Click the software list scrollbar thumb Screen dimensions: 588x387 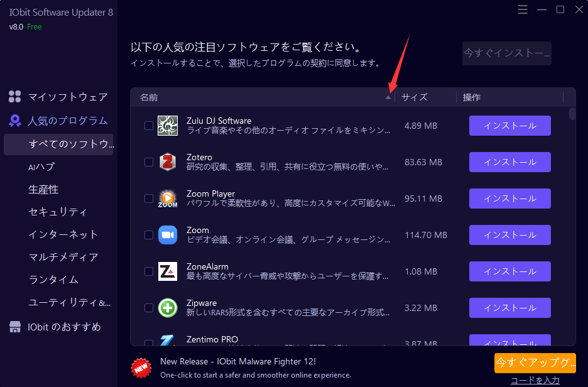(572, 114)
